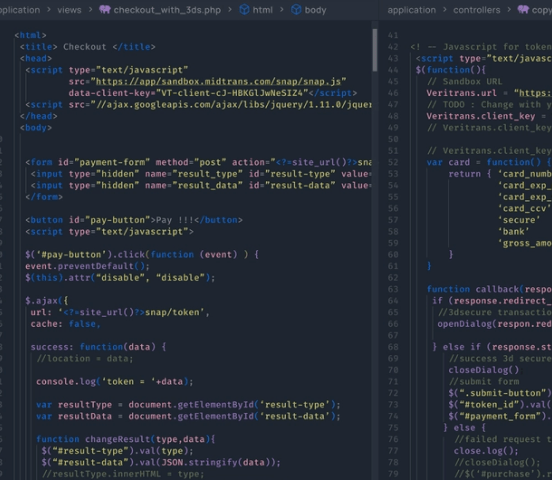552x480 pixels.
Task: Click chevron between views and checkout_with_3ds.php
Action: [x=90, y=10]
